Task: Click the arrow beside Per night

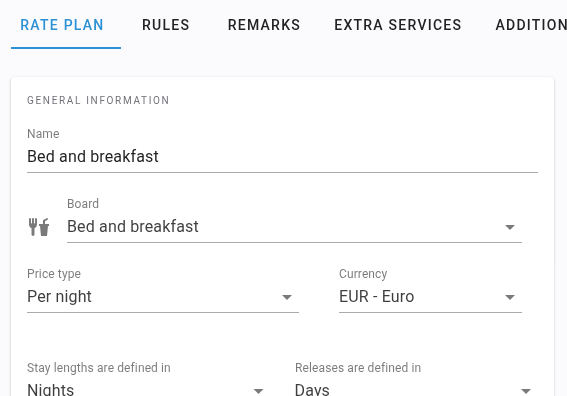Action: point(287,297)
